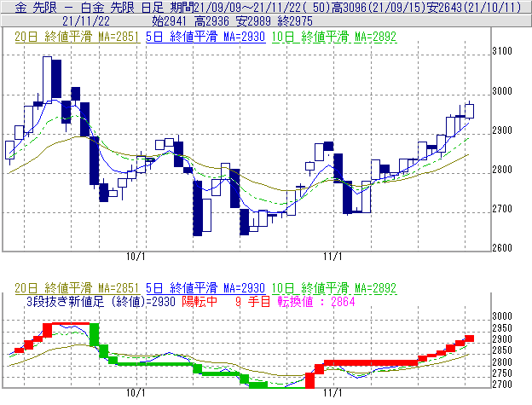532x405 pixels.
Task: Click the lower chart '2750' axis label
Action: click(502, 373)
